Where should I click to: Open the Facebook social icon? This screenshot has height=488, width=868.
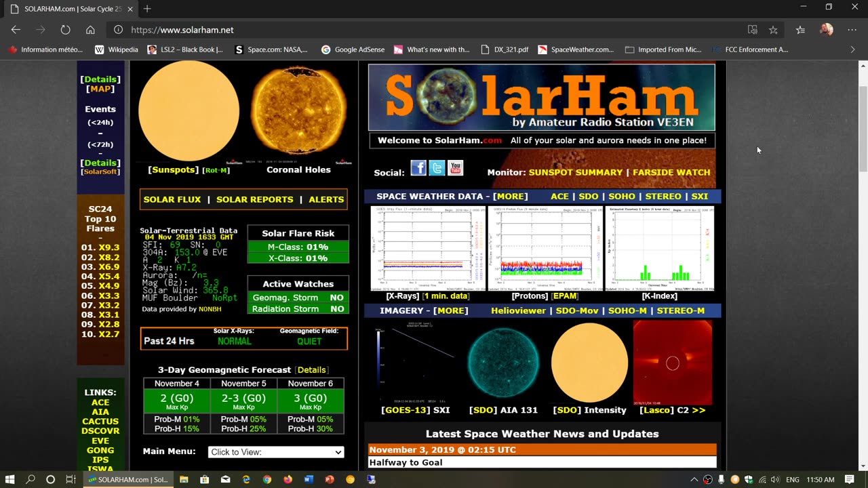tap(418, 167)
